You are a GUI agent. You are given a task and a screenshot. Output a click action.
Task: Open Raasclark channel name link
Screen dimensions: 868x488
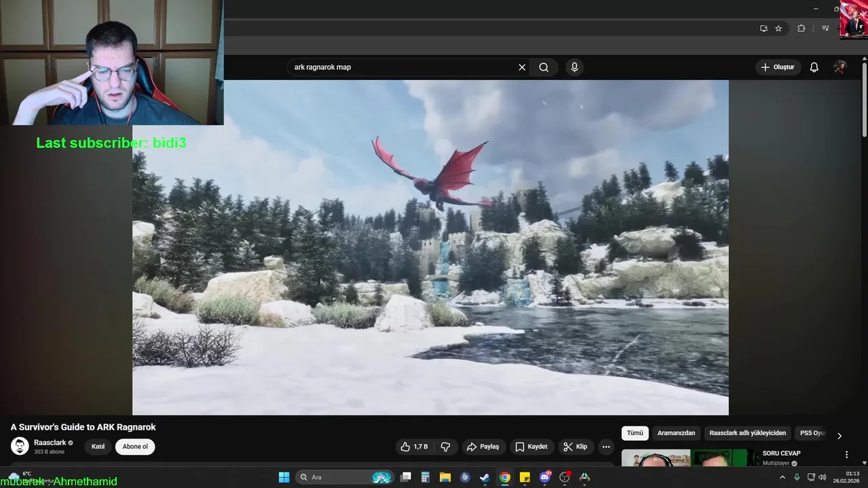[50, 443]
